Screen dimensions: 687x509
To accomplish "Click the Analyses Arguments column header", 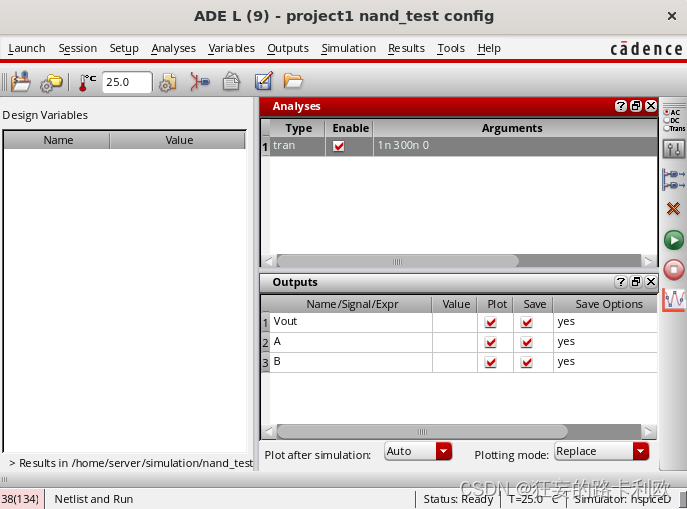I will [513, 128].
